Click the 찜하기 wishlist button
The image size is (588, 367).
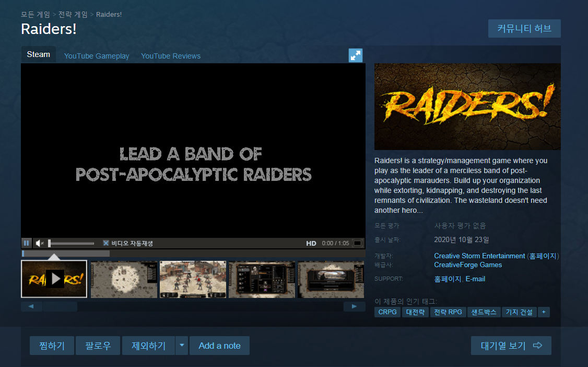52,346
